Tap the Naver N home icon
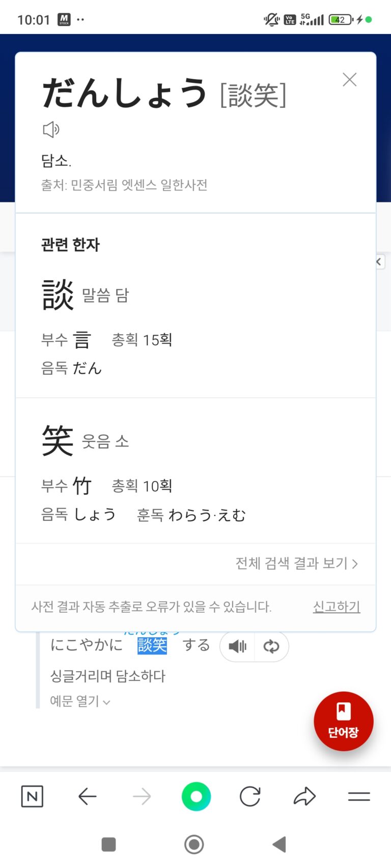Screen dimensions: 391x868 point(32,796)
